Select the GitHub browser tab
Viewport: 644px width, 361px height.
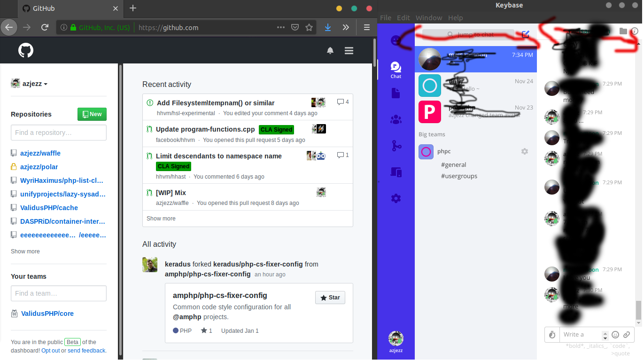click(70, 8)
